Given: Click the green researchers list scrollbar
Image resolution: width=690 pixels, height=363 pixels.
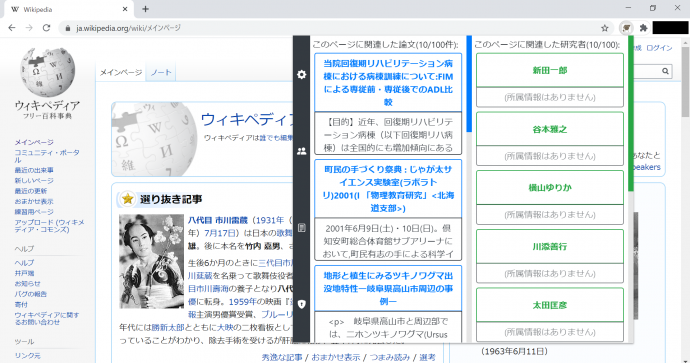Looking at the screenshot, I should click(x=631, y=114).
